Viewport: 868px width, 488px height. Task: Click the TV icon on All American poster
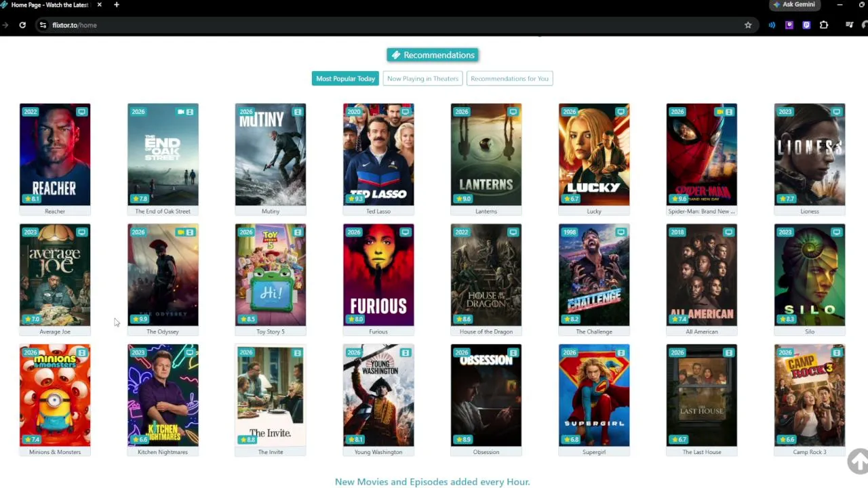[x=728, y=232]
